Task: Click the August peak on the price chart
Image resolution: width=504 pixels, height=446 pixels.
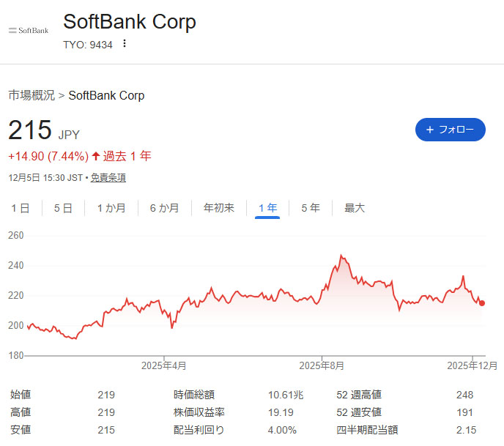Action: click(341, 256)
